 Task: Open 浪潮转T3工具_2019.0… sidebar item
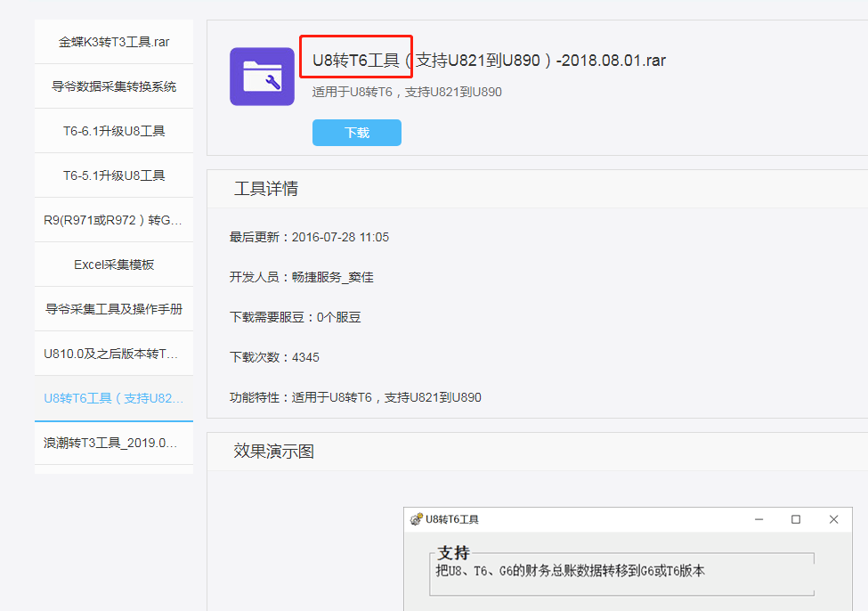(x=114, y=444)
